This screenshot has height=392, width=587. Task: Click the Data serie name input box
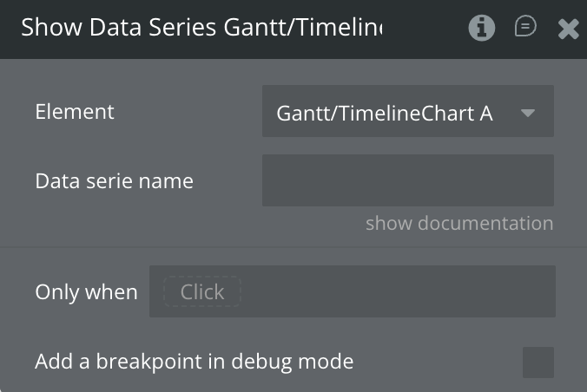point(408,180)
